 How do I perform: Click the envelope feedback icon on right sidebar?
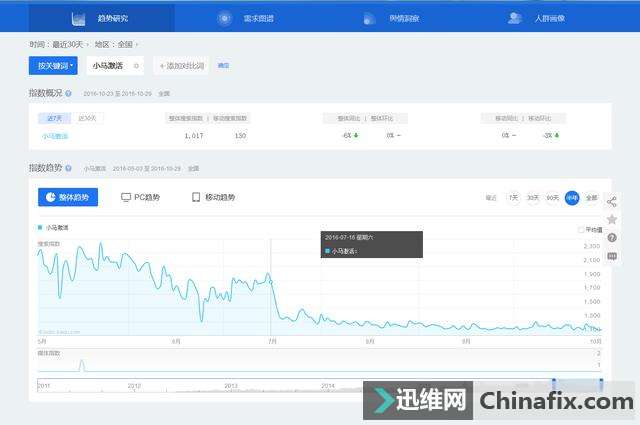(611, 255)
